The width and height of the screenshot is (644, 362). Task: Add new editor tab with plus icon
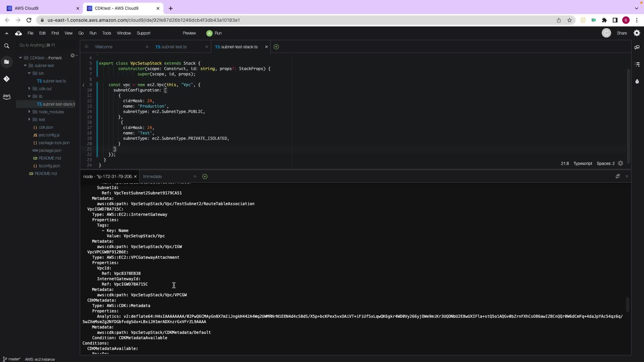pos(276,47)
